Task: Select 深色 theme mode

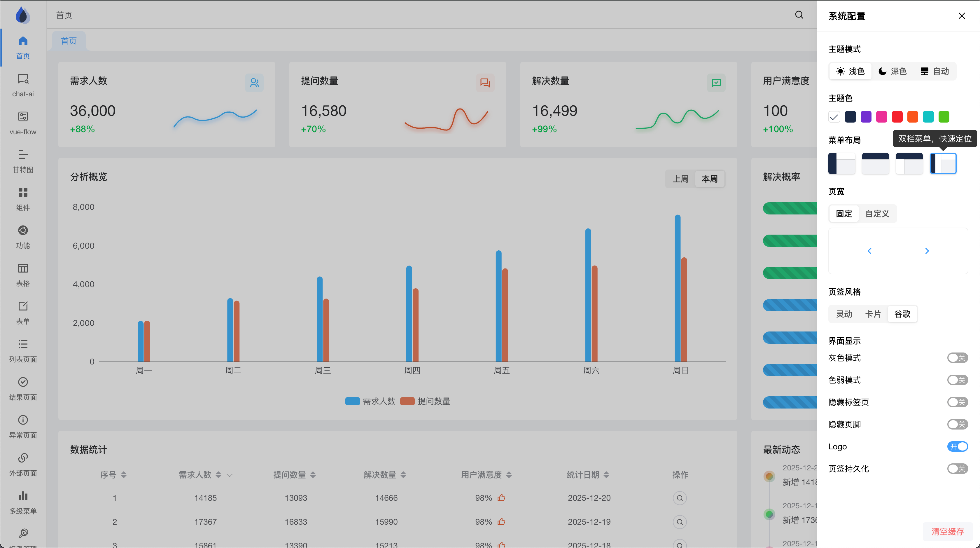Action: coord(892,71)
